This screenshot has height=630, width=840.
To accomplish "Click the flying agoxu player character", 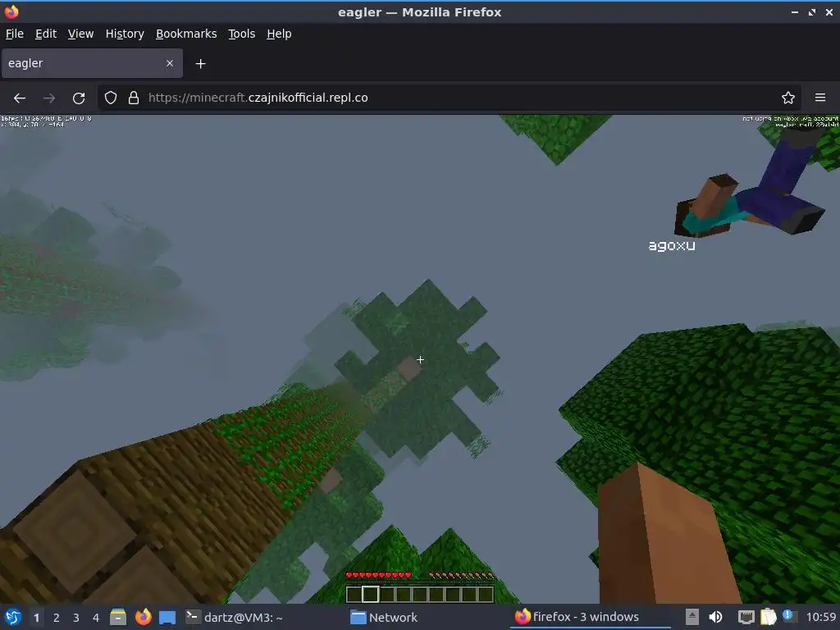I will coord(750,185).
